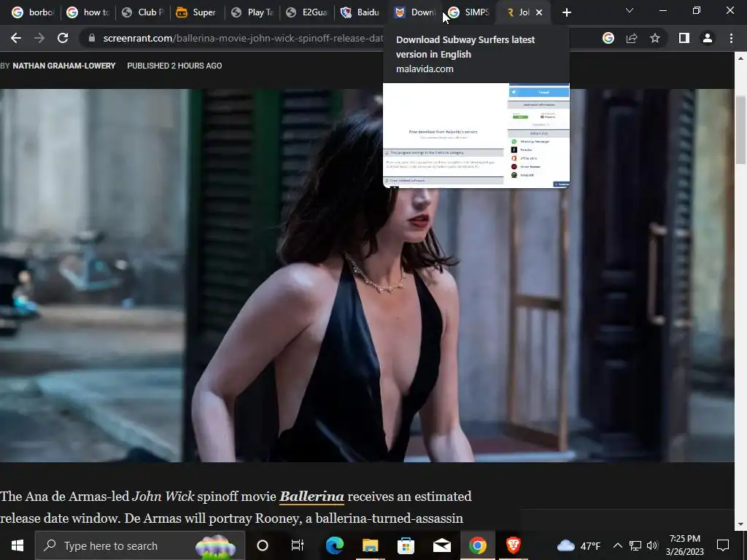This screenshot has width=747, height=560.
Task: Click the tab hover preview thumbnail
Action: pos(476,135)
